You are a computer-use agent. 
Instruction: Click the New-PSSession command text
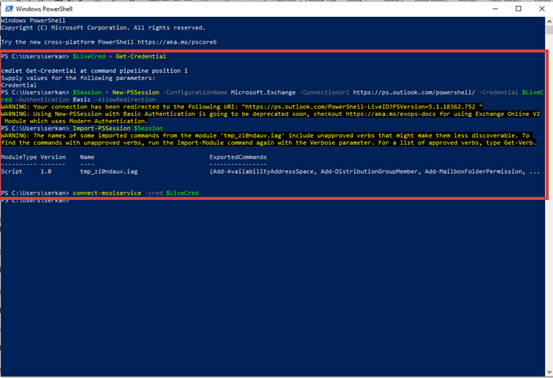(x=135, y=92)
